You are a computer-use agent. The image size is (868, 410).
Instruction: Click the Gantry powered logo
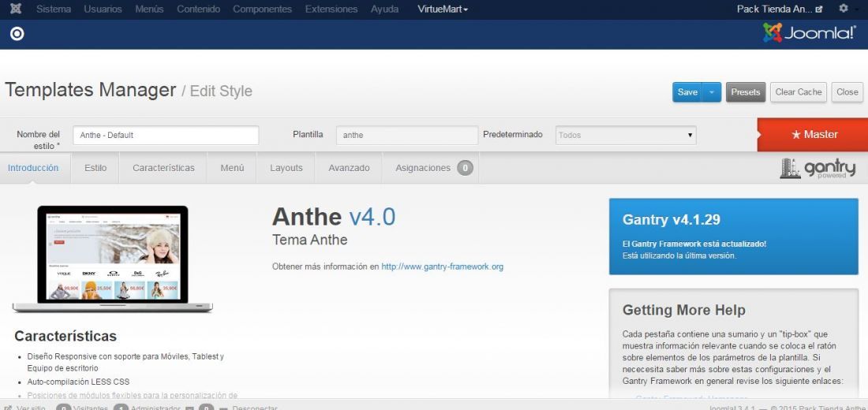[817, 168]
